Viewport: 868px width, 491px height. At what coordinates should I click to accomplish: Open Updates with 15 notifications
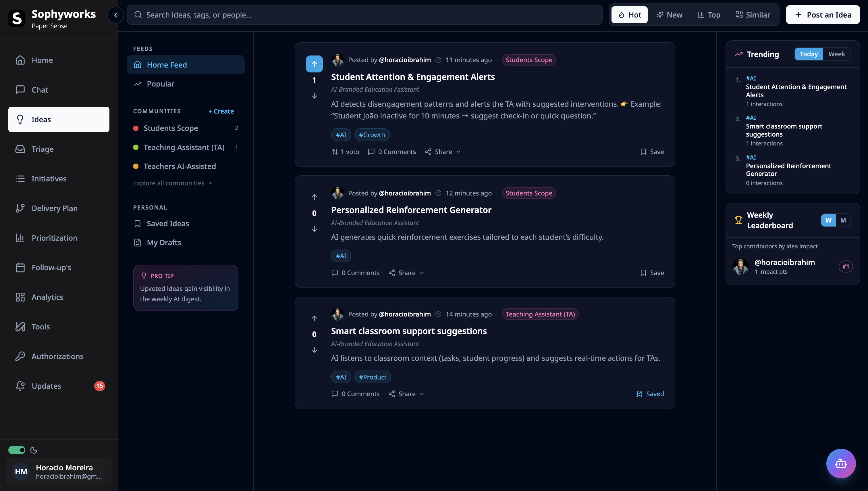pos(46,386)
